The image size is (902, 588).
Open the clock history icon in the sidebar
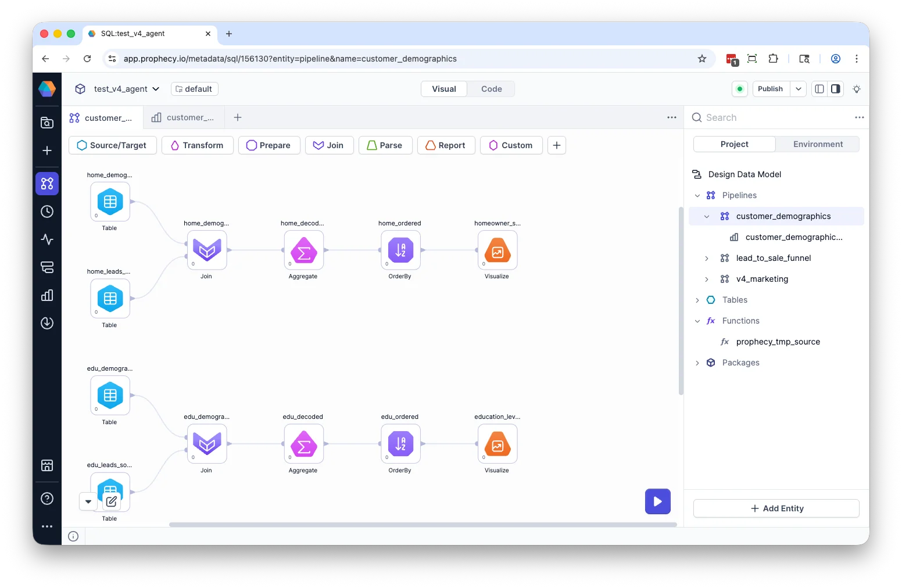[x=47, y=211]
